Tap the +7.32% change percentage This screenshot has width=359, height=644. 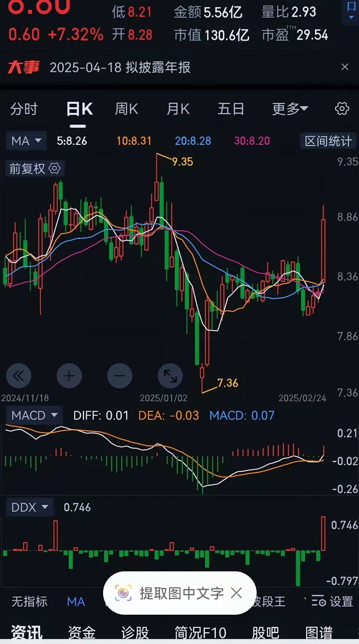tap(76, 35)
